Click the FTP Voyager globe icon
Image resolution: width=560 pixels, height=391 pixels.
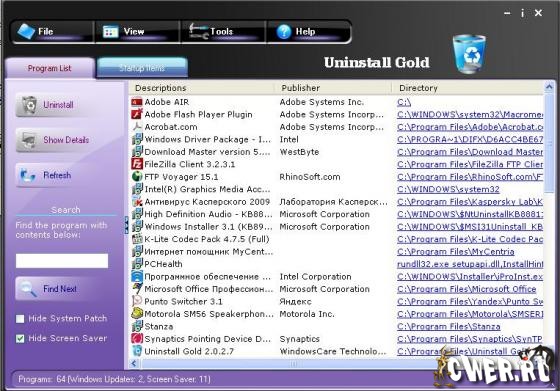[137, 176]
